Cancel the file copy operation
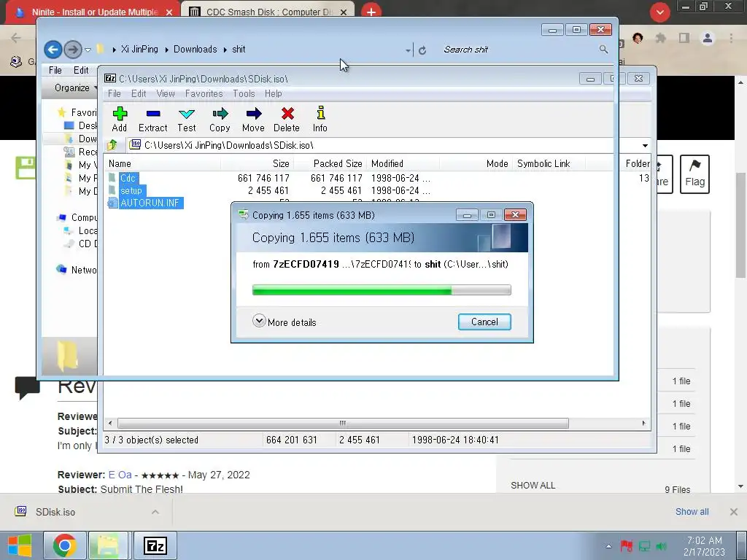The image size is (747, 560). [x=484, y=322]
